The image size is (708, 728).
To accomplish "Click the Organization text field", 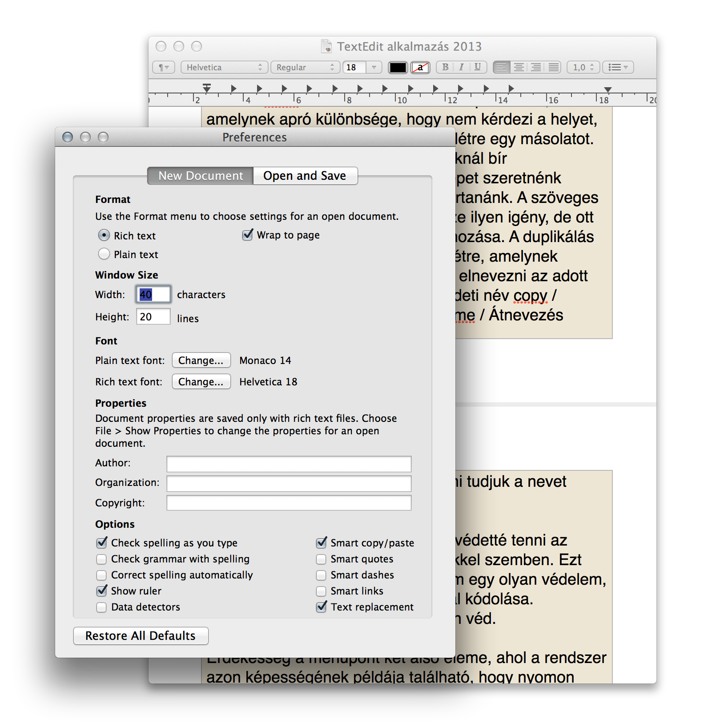I will (289, 483).
